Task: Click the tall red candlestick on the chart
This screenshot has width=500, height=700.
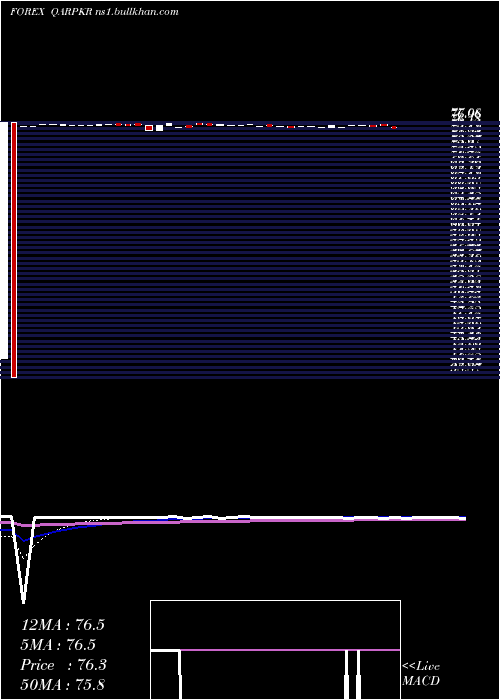Action: 14,250
